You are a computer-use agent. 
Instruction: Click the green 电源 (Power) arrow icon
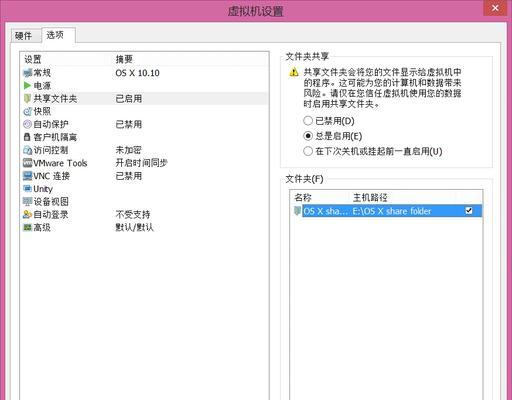click(x=27, y=86)
